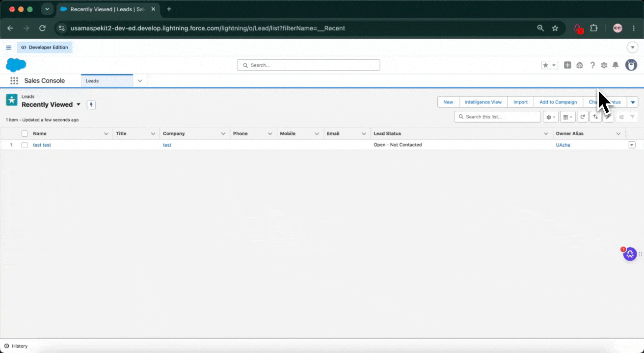Open the Lead Status column chevron menu
The height and width of the screenshot is (353, 644).
[546, 134]
